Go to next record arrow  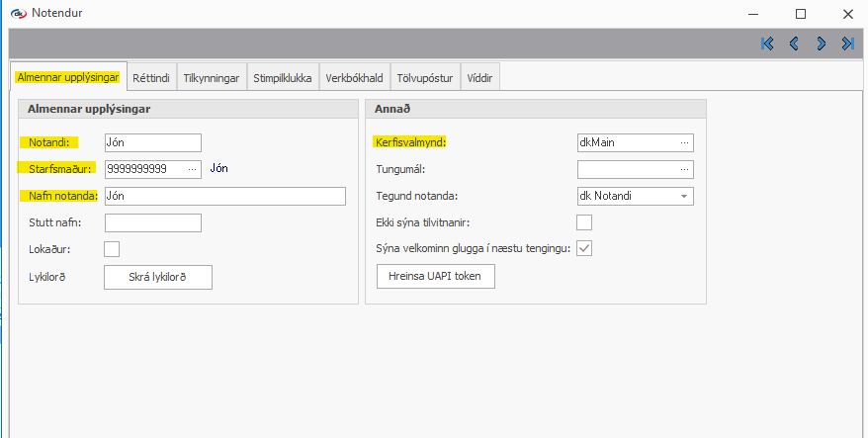tap(821, 44)
